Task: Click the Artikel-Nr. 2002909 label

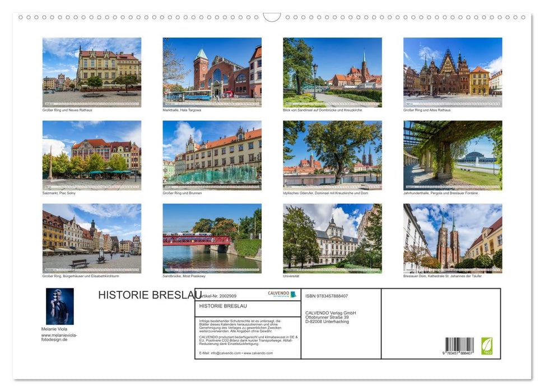Action: [x=218, y=295]
